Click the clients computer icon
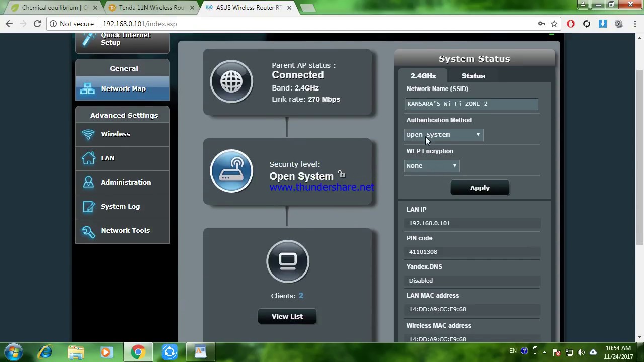Viewport: 644px width, 362px height. coord(288,261)
